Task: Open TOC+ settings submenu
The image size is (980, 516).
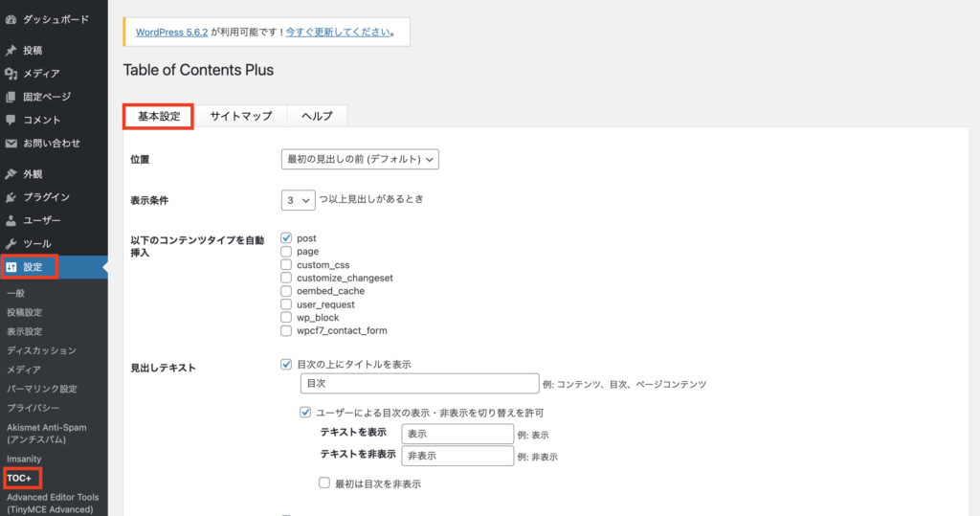Action: coord(19,479)
